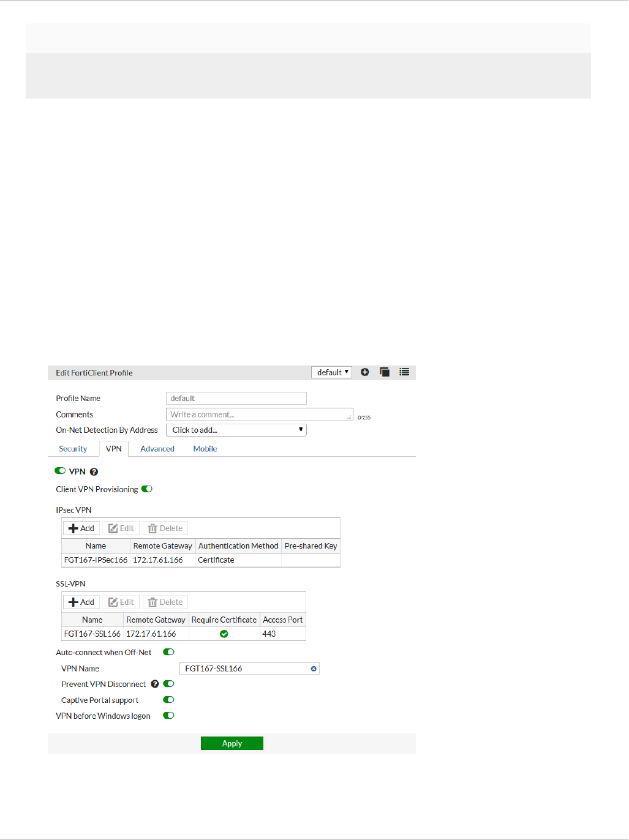Viewport: 629px width, 840px height.
Task: Toggle the main VPN switch
Action: [x=60, y=471]
